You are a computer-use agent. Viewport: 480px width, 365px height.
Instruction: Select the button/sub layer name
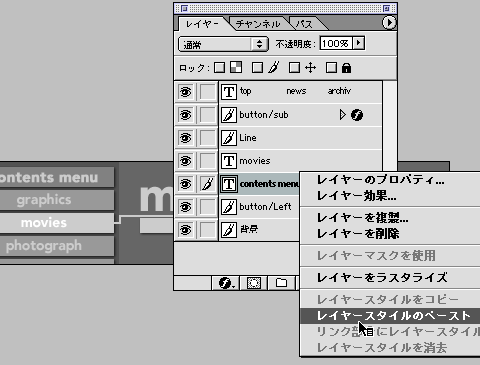pos(264,115)
